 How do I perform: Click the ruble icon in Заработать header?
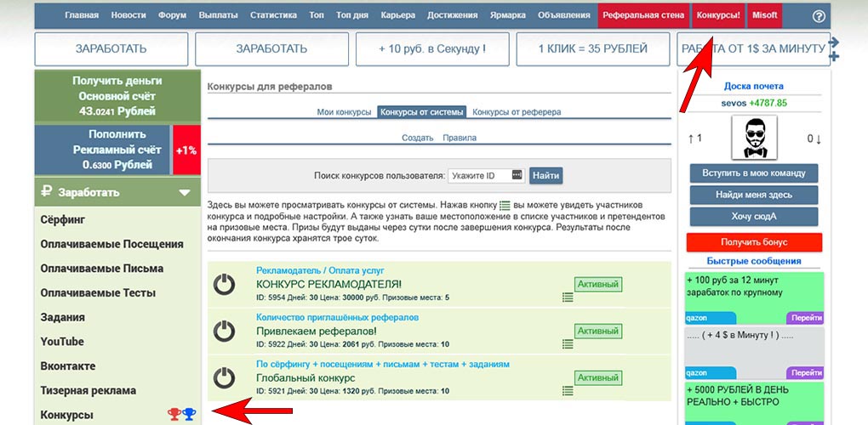coord(47,192)
